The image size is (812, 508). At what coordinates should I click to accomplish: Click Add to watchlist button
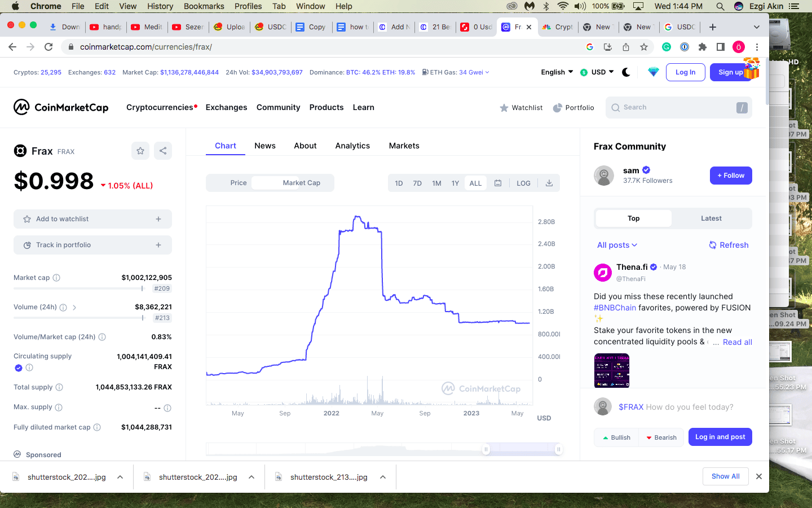pyautogui.click(x=92, y=219)
